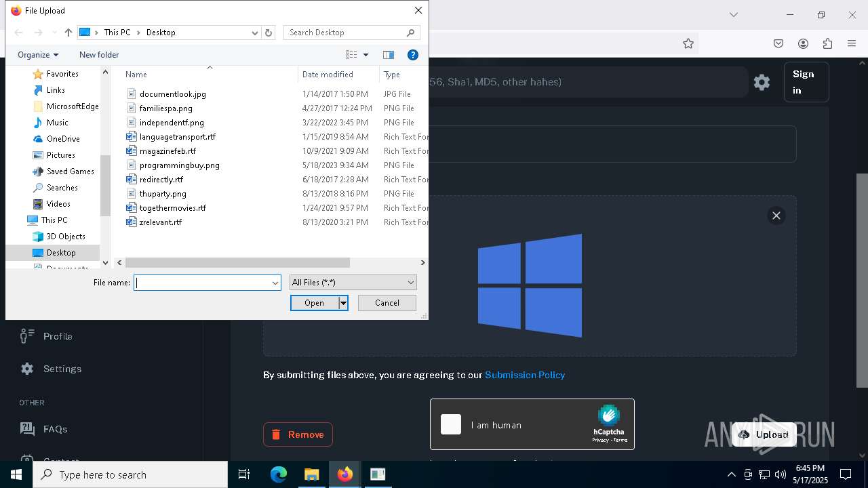
Task: Open Firefox application menu
Action: pos(852,43)
